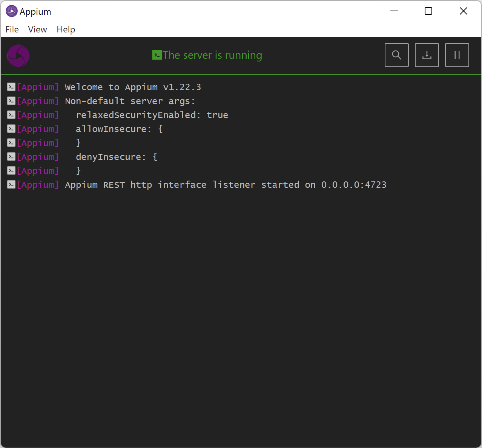Click "The server is running" status text

point(212,55)
